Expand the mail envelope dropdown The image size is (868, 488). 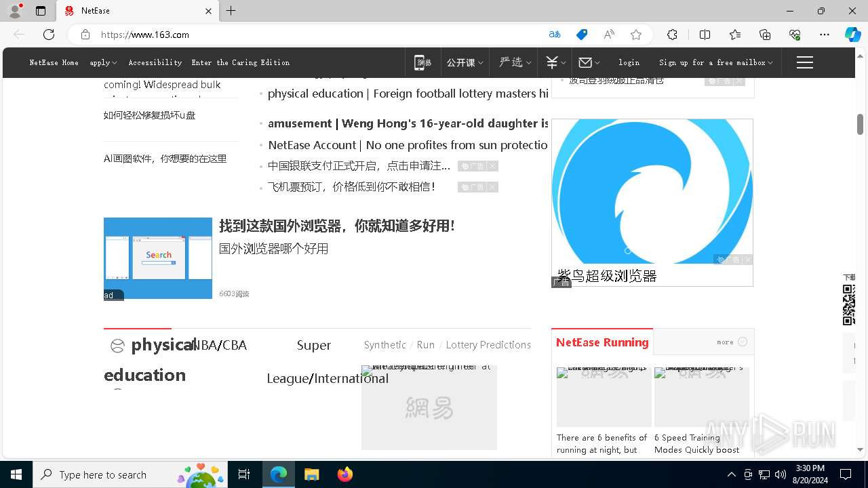[x=589, y=62]
